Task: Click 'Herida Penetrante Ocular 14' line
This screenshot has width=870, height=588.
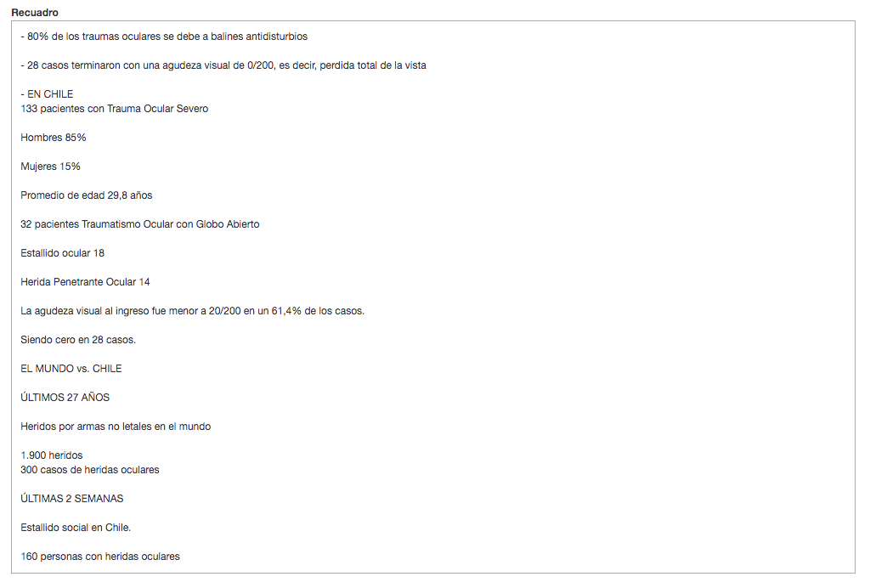Action: click(x=85, y=282)
